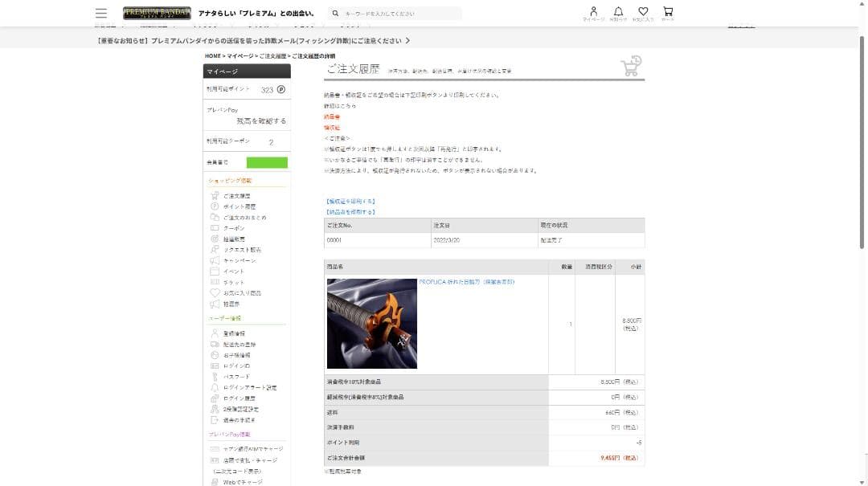Image resolution: width=868 pixels, height=486 pixels.
Task: Open the shopping cart icon in the header
Action: click(x=667, y=13)
